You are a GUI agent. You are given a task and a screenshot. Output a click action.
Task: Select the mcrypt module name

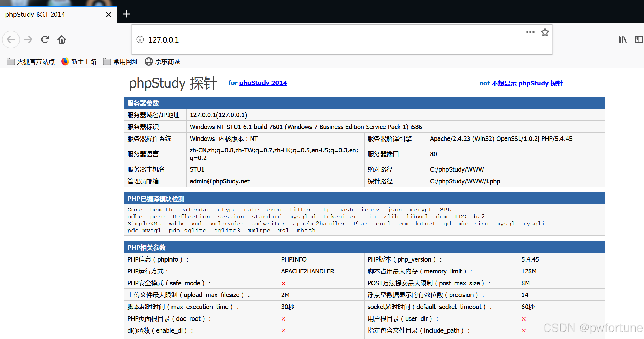coord(421,210)
